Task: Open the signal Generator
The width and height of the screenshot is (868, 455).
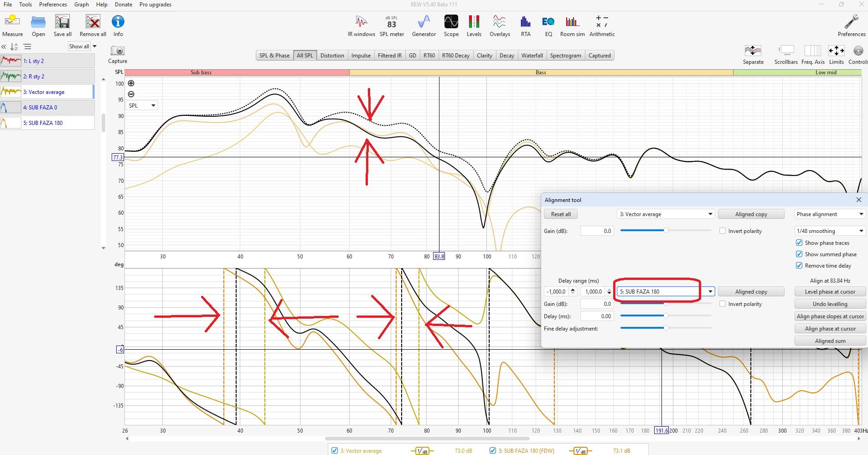Action: point(424,26)
